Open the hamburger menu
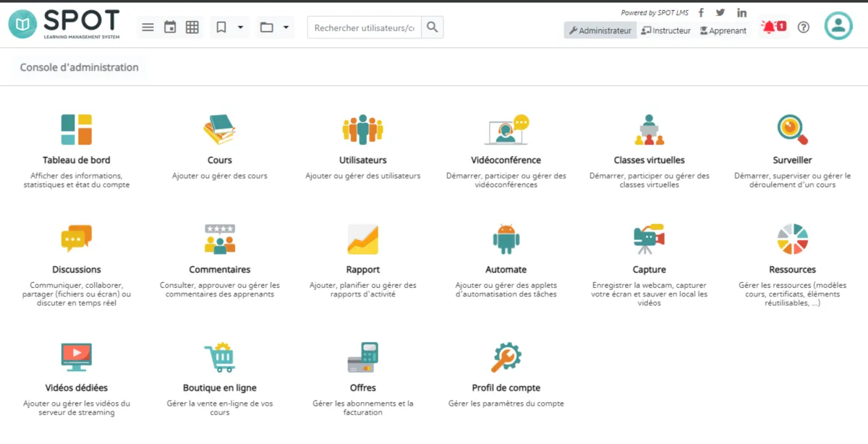The width and height of the screenshot is (868, 444). point(148,27)
